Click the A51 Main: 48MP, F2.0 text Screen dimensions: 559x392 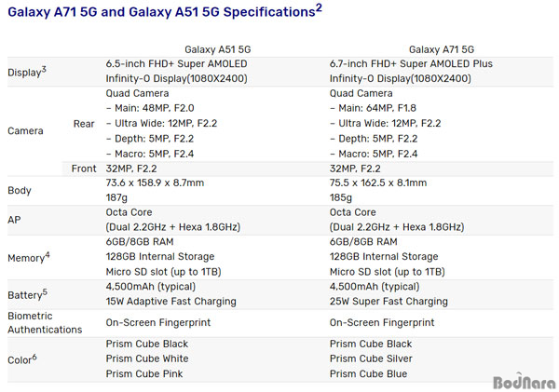(150, 108)
